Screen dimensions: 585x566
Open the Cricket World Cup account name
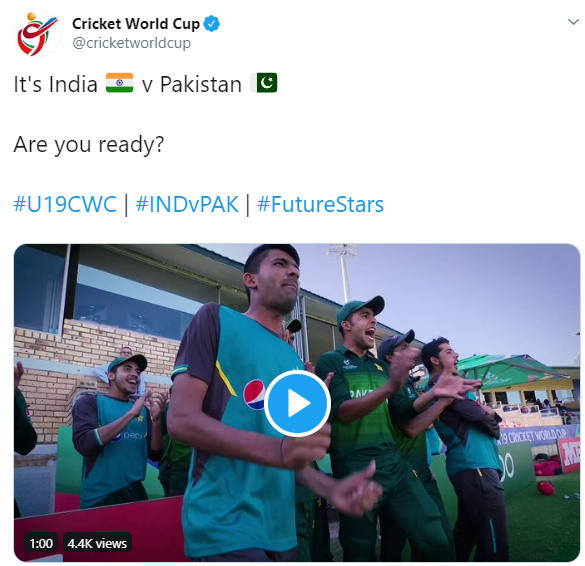(136, 24)
